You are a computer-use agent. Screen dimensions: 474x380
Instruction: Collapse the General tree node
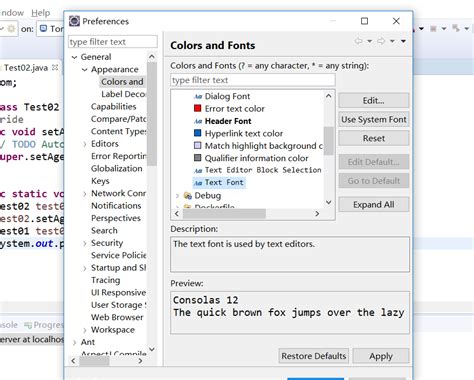tap(74, 57)
